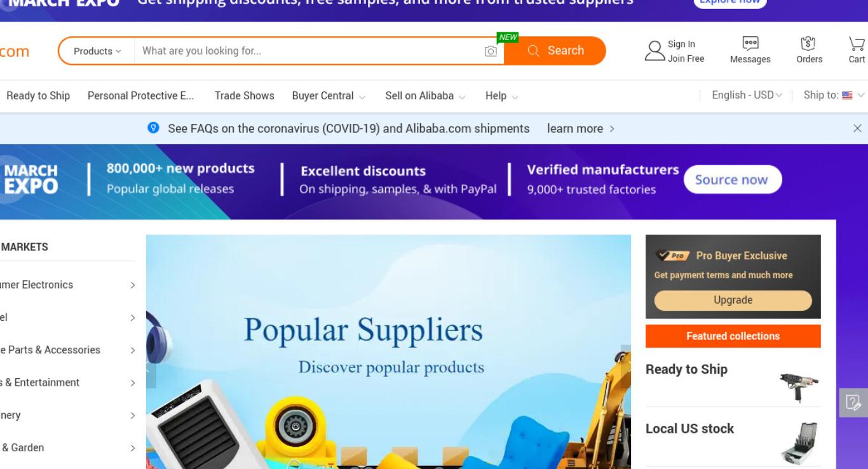Focus the product search input field
The height and width of the screenshot is (469, 868).
coord(309,51)
